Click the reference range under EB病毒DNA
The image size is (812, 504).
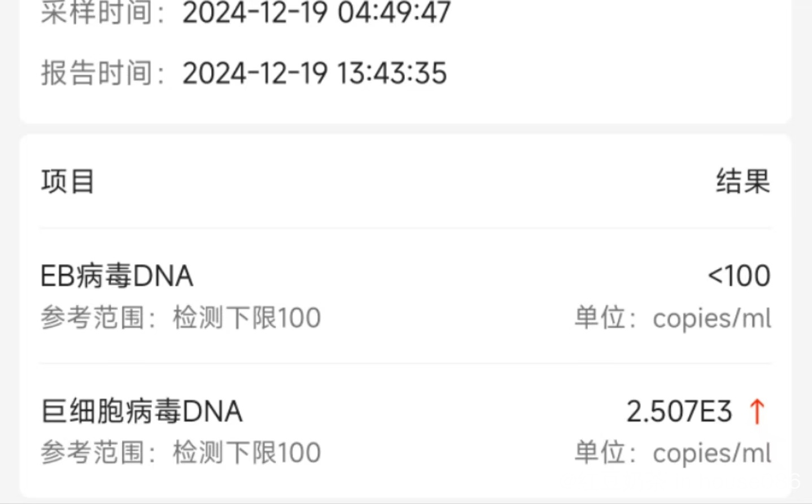180,318
